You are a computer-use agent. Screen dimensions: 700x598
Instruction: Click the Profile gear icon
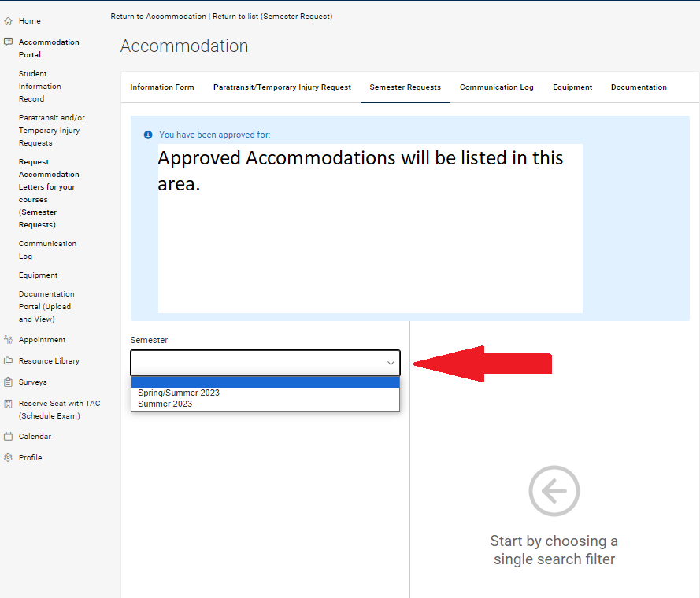(x=10, y=457)
